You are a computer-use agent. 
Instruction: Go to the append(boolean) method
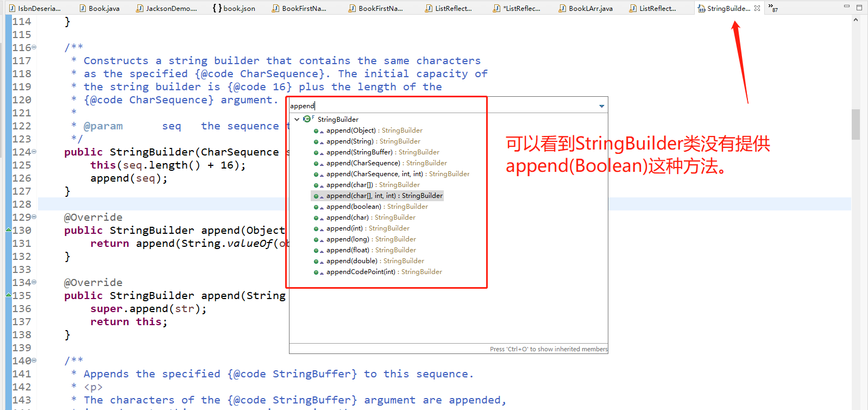pyautogui.click(x=377, y=207)
